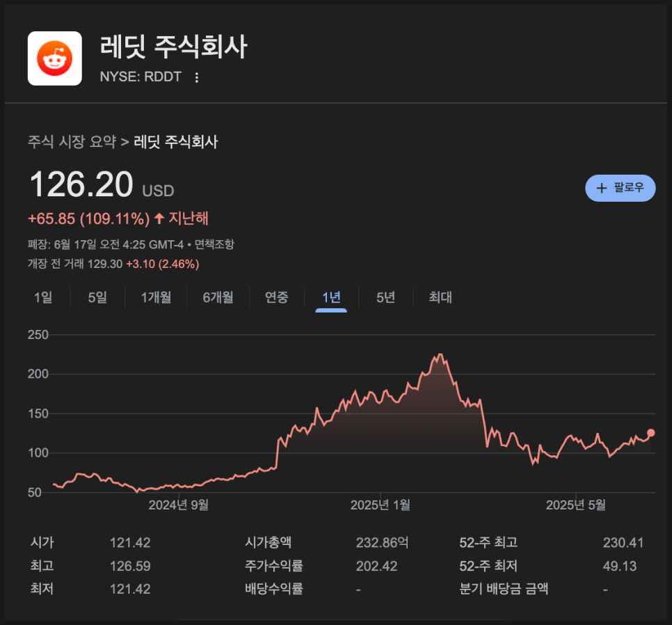This screenshot has width=672, height=625.
Task: Choose the 연중 year-to-date tab
Action: click(x=276, y=297)
